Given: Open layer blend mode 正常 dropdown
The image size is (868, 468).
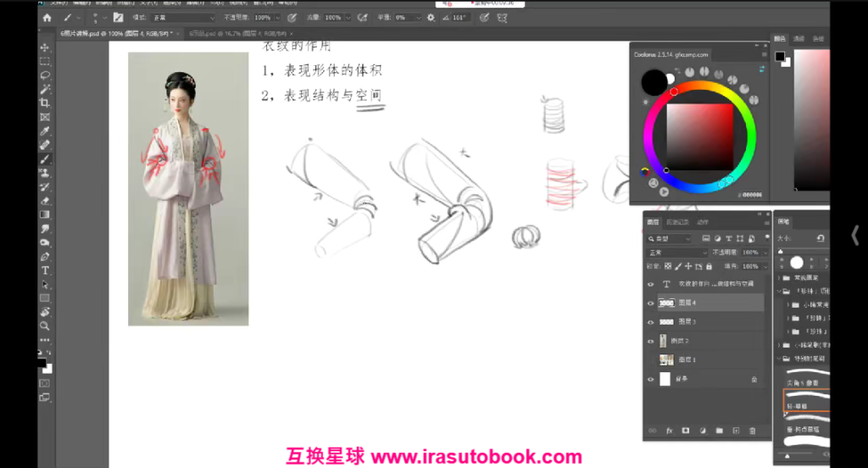Looking at the screenshot, I should (677, 253).
